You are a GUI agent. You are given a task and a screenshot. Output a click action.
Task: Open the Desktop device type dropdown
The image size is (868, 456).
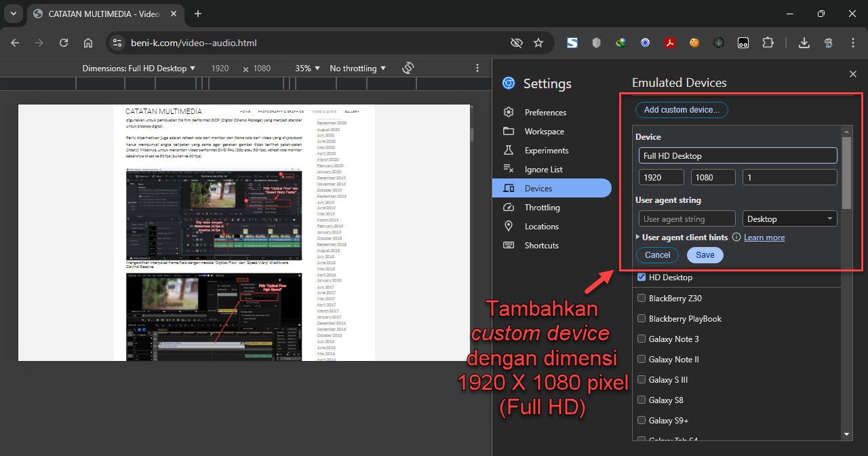click(790, 218)
